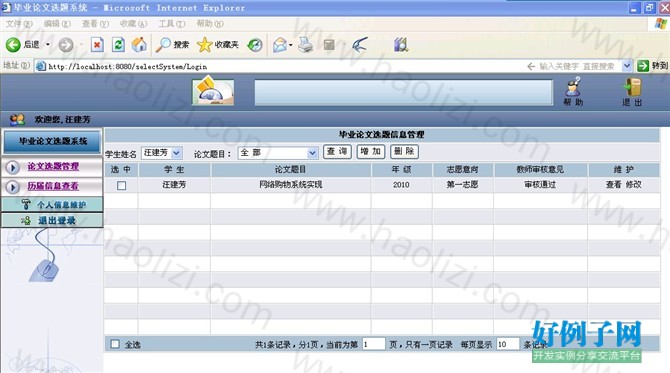Click the green Go arrow (转到)
The height and width of the screenshot is (373, 670).
643,66
